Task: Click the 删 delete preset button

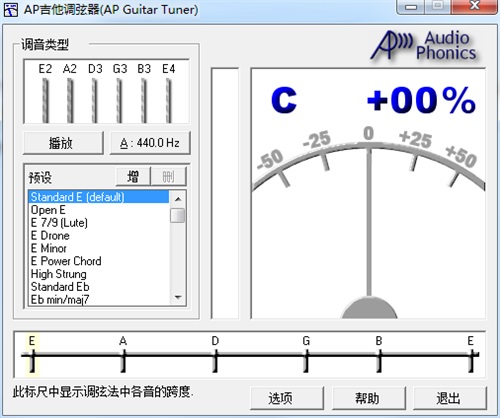Action: [x=169, y=176]
